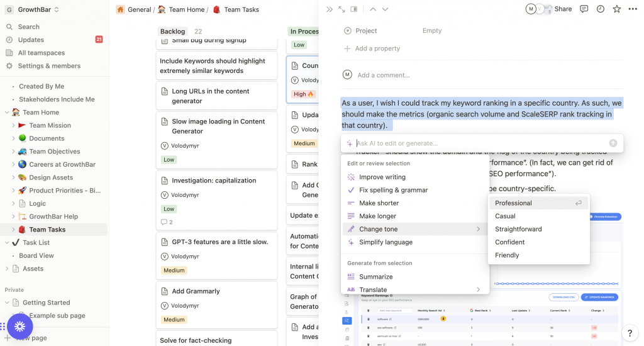Click the Backlog column label
Image resolution: width=644 pixels, height=346 pixels.
pos(172,31)
